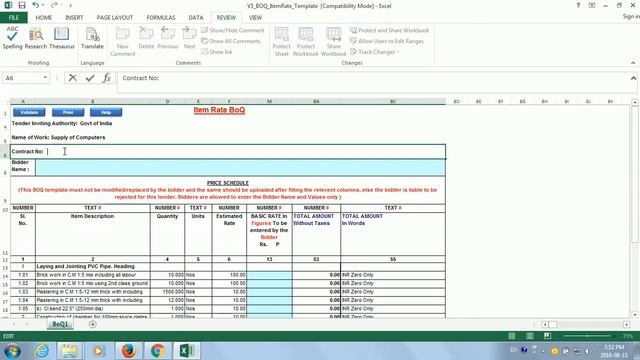Cancel the formula bar entry
The height and width of the screenshot is (360, 640).
click(73, 78)
